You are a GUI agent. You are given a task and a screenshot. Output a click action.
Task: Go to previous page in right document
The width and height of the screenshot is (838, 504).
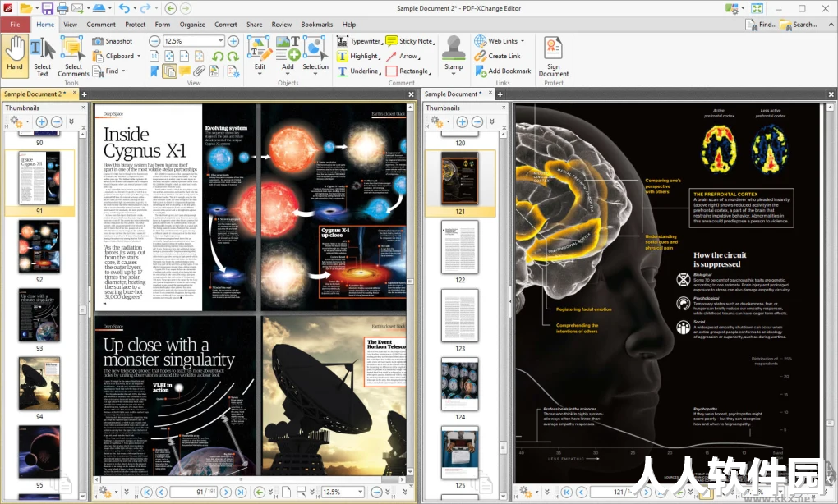coord(582,492)
